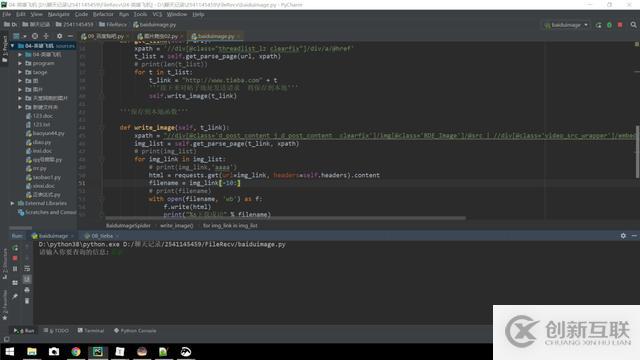Expand the taoge folder
640x360 pixels.
pyautogui.click(x=20, y=72)
